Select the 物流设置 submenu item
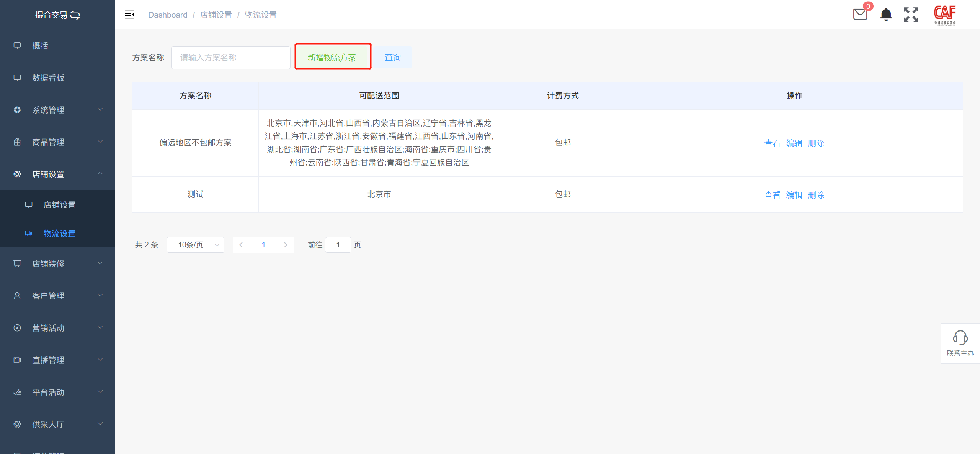 point(59,234)
